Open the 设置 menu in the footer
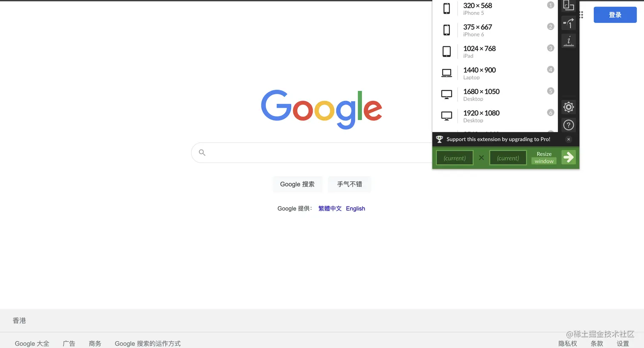 622,343
